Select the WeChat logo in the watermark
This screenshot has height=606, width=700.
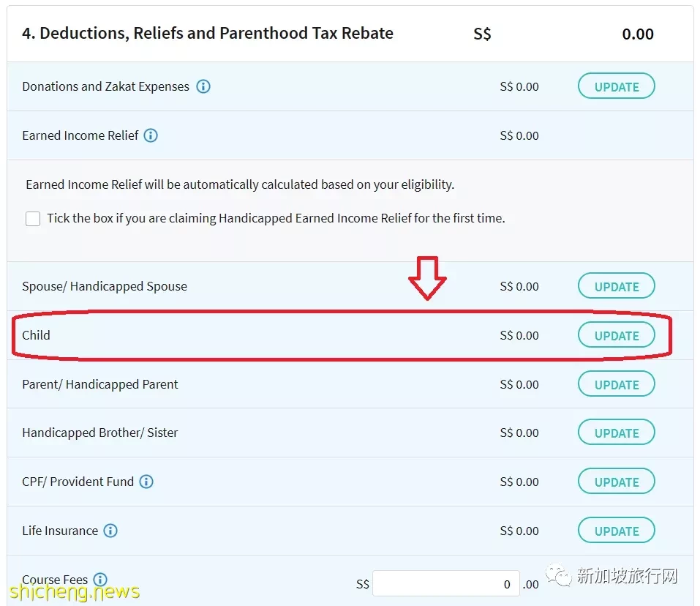click(558, 575)
